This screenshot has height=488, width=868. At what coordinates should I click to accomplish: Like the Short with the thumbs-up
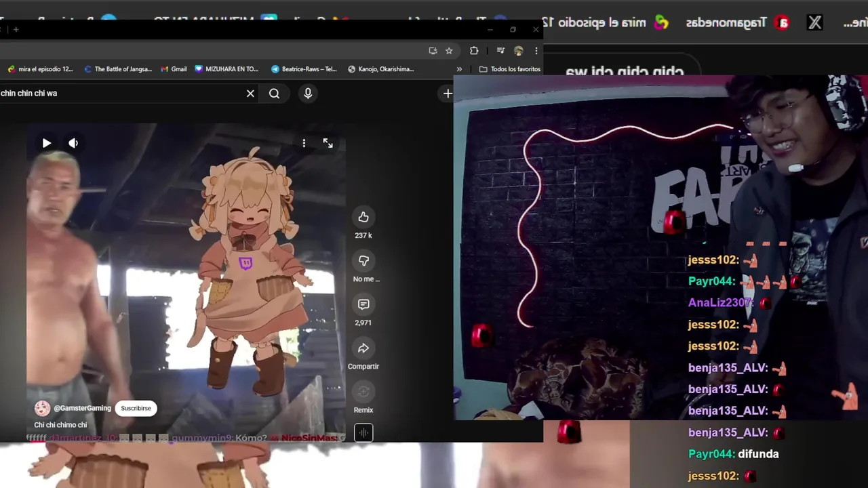coord(363,217)
